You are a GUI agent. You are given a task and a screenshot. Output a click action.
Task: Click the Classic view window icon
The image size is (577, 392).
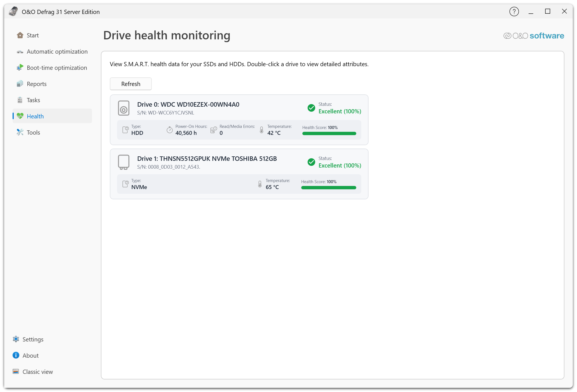[x=16, y=371]
